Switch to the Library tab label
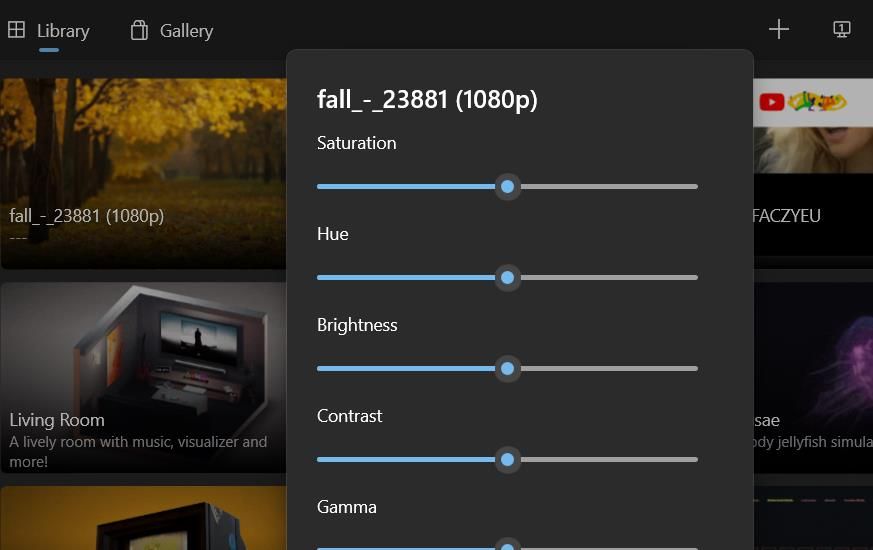 coord(63,31)
